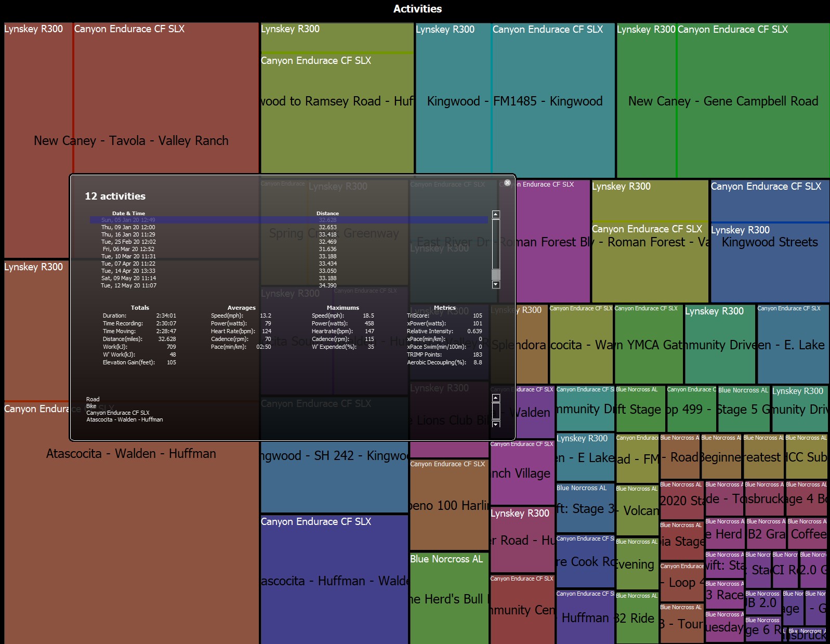
Task: Open the Kingwood - FM1485 - Kingwood tile
Action: tap(515, 100)
